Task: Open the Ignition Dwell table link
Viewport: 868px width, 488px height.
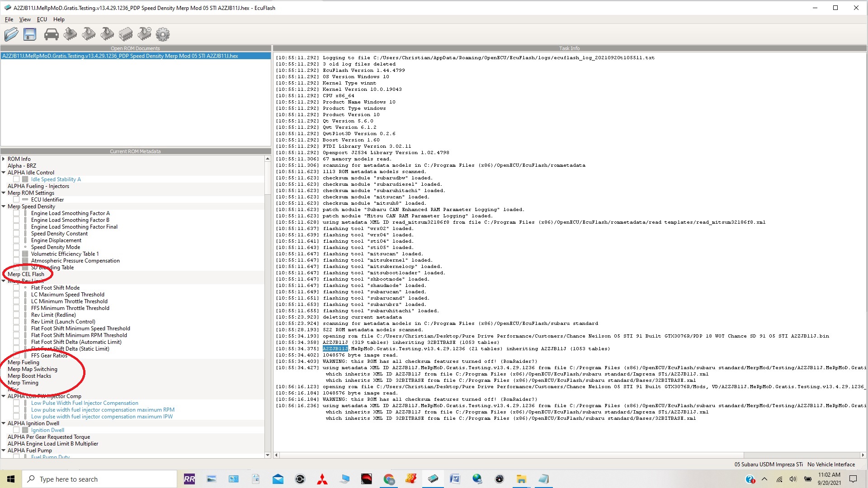Action: tap(47, 430)
